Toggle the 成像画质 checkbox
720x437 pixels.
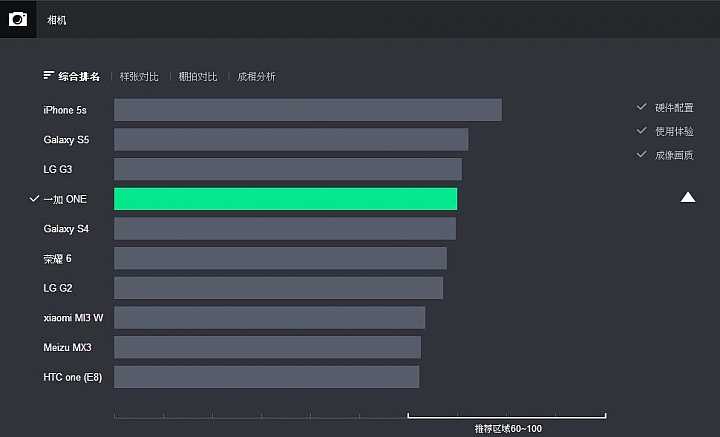click(x=641, y=154)
